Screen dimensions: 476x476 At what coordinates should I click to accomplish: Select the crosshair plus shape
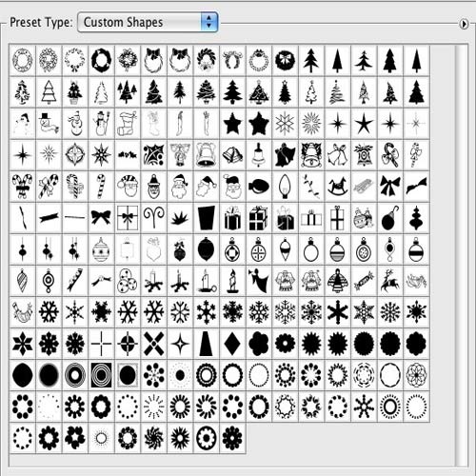coord(101,344)
